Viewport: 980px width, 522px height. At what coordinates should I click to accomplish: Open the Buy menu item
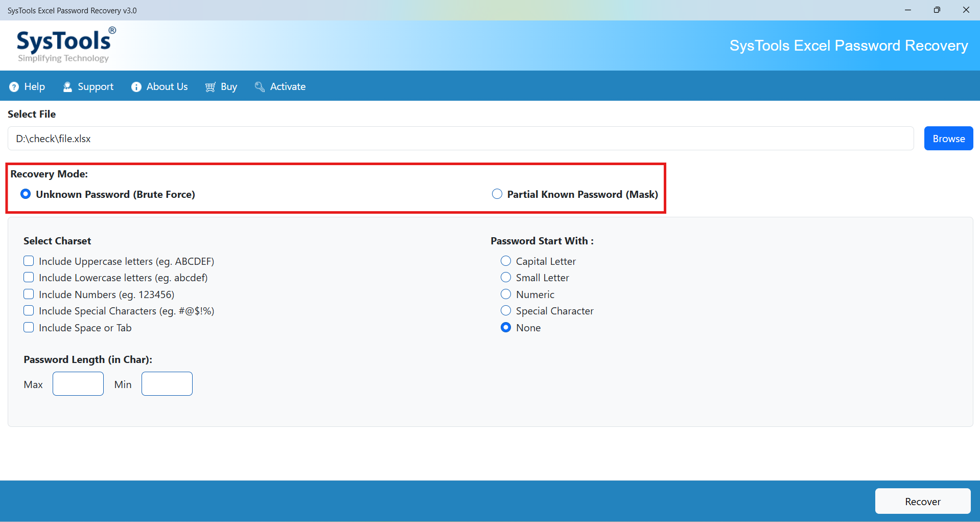click(x=221, y=87)
